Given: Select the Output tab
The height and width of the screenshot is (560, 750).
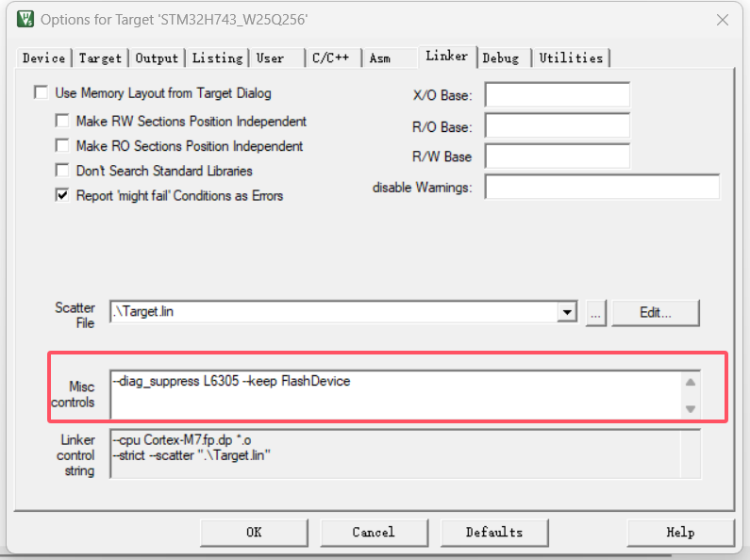Looking at the screenshot, I should [x=157, y=58].
